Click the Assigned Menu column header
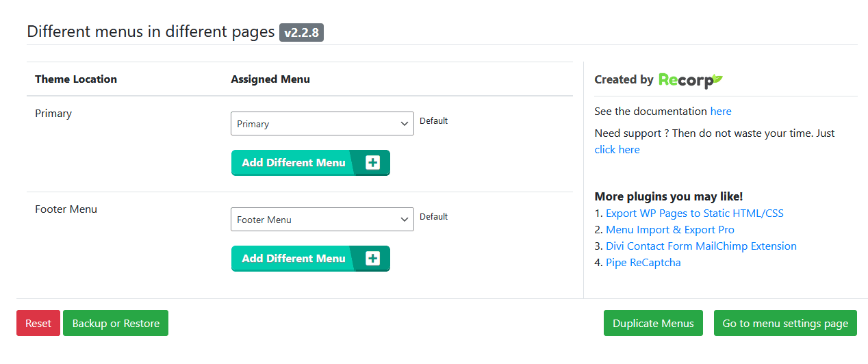Image resolution: width=868 pixels, height=364 pixels. pos(270,79)
